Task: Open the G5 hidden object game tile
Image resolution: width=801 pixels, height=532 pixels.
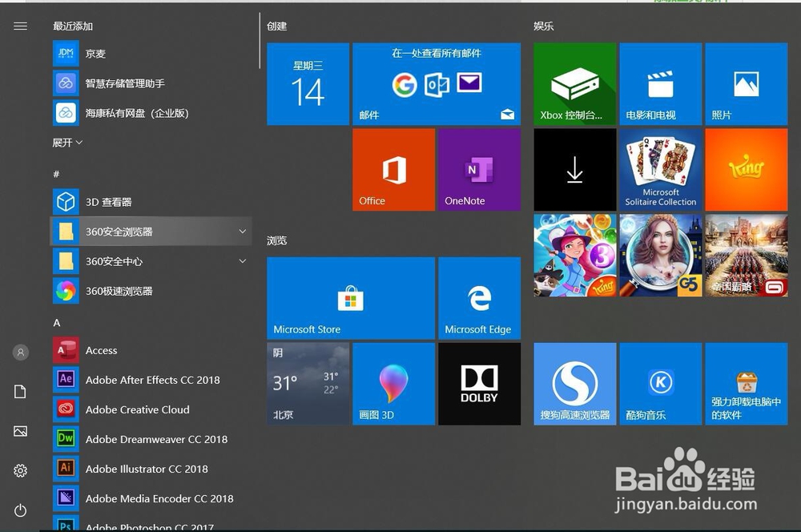Action: pos(661,256)
